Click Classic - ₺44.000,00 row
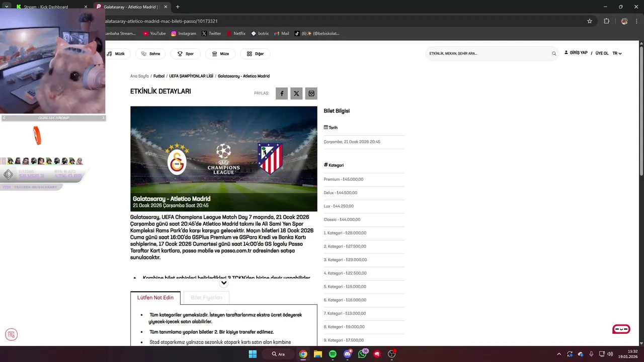Viewport: 644px width, 362px height. click(364, 220)
